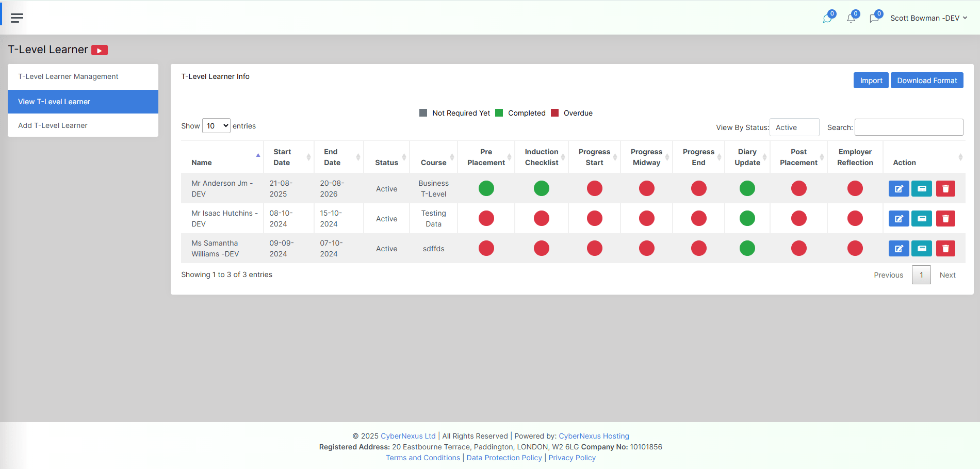980x469 pixels.
Task: Open teal card icon for Samantha Williams
Action: pos(922,249)
